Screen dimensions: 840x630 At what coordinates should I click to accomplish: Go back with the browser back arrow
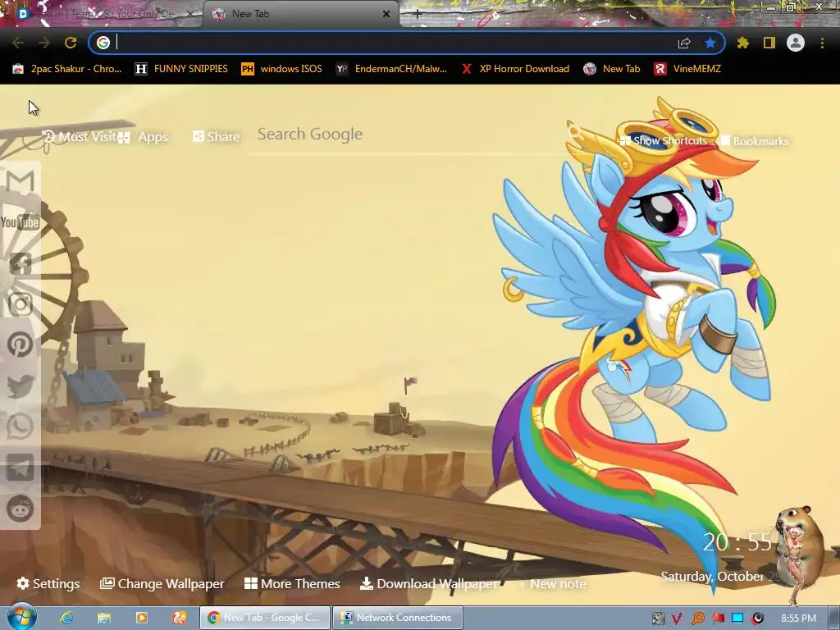(18, 43)
